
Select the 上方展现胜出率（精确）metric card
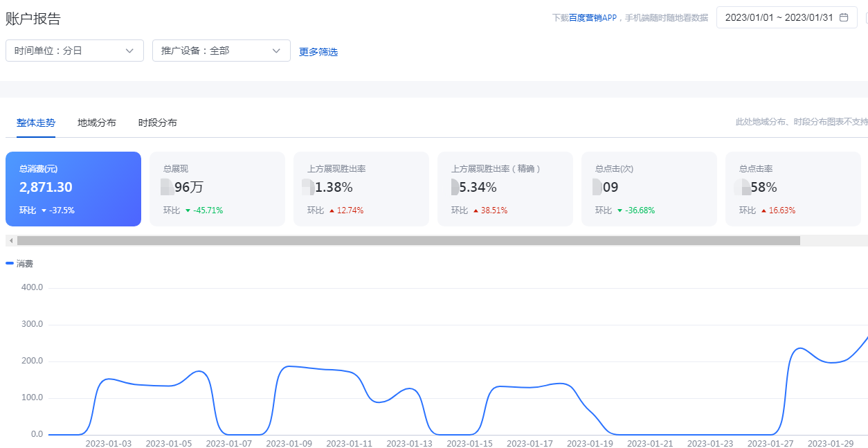click(505, 189)
